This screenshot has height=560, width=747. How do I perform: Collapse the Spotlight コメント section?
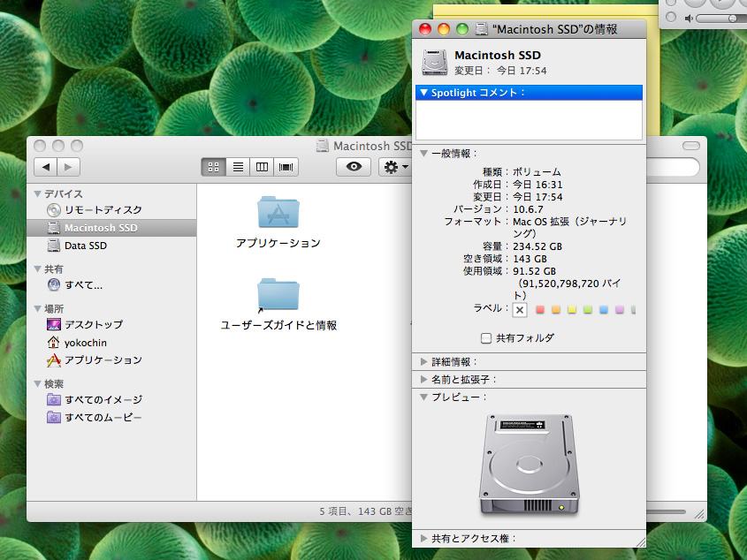424,93
